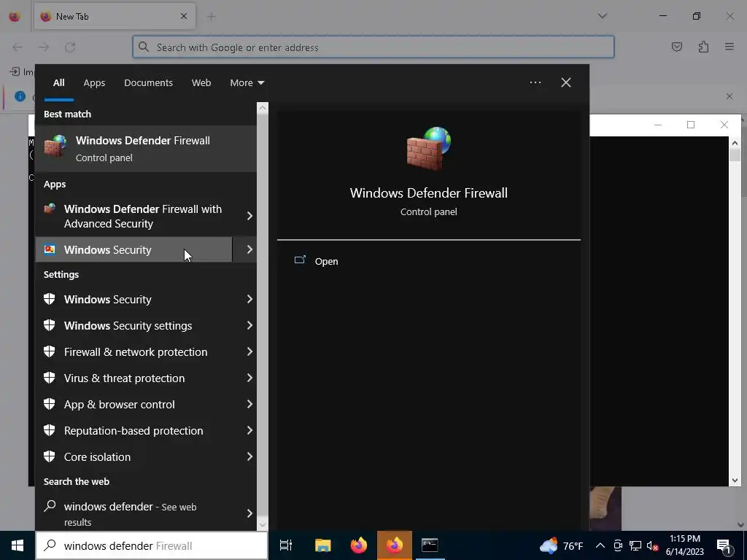The width and height of the screenshot is (747, 560).
Task: Expand Virus & threat protection arrow
Action: click(x=249, y=378)
